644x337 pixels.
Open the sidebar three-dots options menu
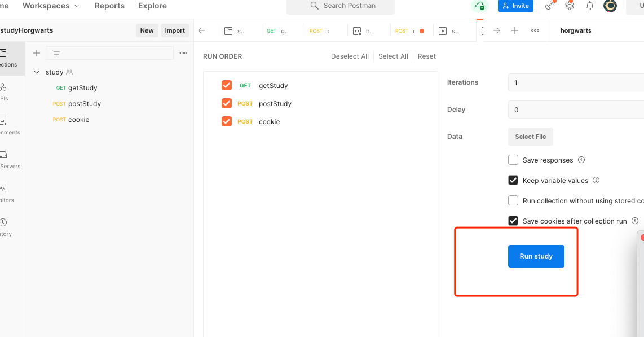tap(183, 53)
